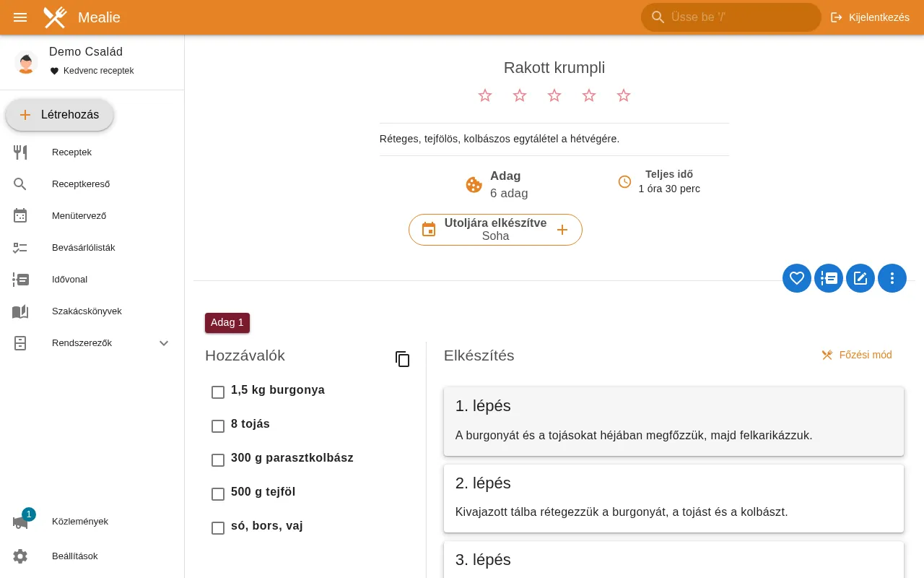Click the Mealie fork-and-knife logo
Image resolution: width=924 pixels, height=578 pixels.
pyautogui.click(x=55, y=17)
